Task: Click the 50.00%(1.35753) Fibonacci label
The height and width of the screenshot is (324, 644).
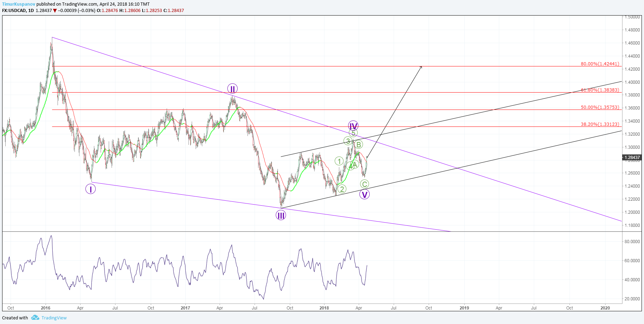Action: coord(600,107)
